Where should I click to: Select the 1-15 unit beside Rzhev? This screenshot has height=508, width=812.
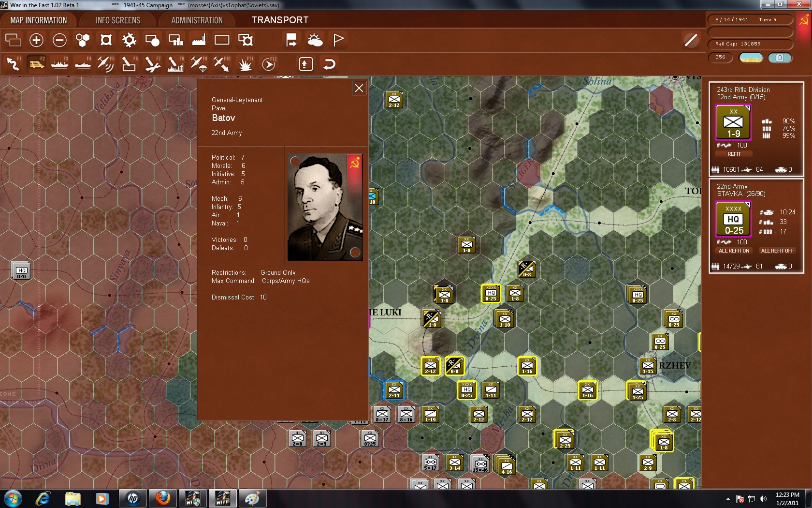(x=648, y=366)
